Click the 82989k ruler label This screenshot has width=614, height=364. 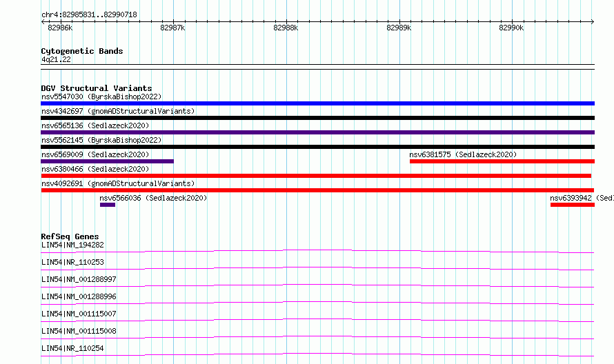coord(399,28)
